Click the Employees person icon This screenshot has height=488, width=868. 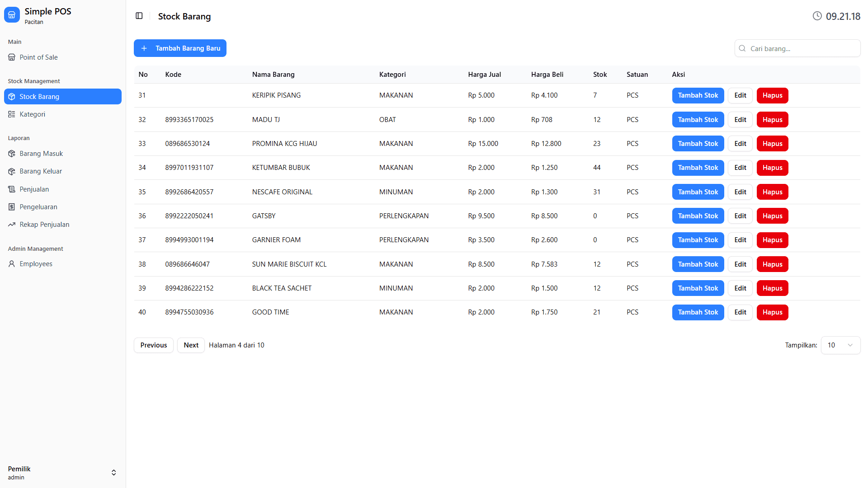click(12, 264)
